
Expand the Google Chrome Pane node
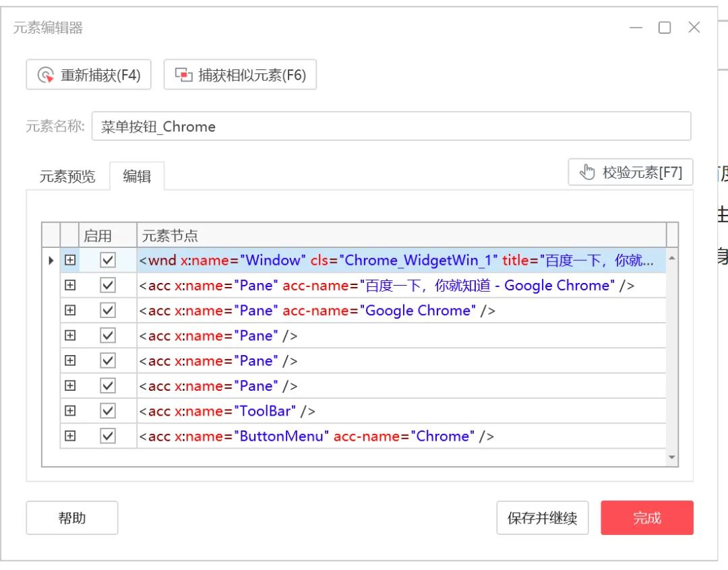(70, 311)
